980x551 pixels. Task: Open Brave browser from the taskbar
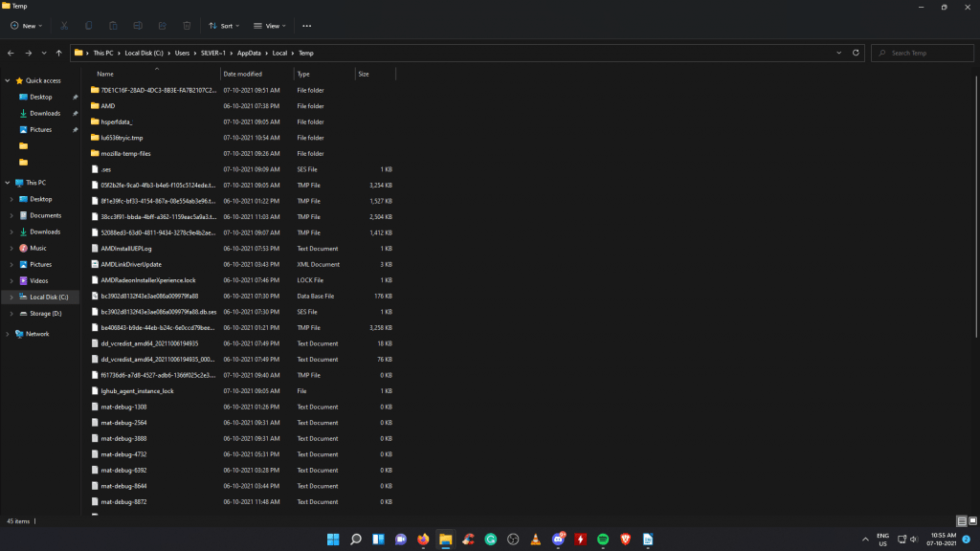click(626, 540)
